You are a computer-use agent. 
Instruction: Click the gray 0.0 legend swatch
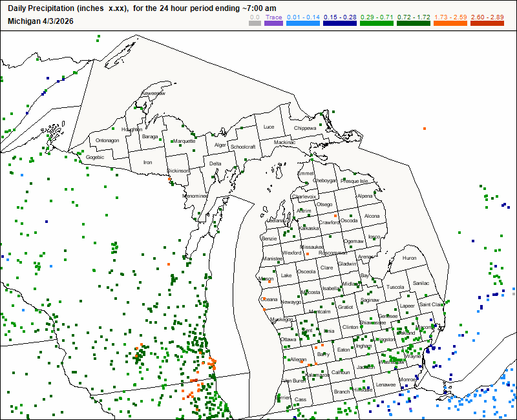click(255, 22)
